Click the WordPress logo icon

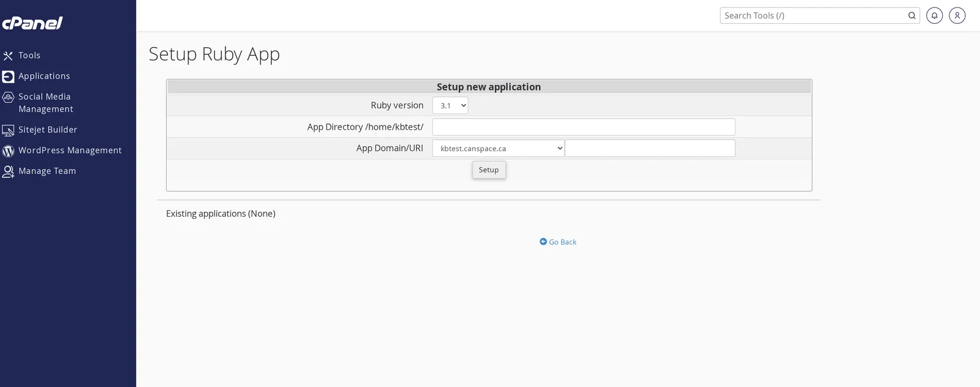(8, 151)
